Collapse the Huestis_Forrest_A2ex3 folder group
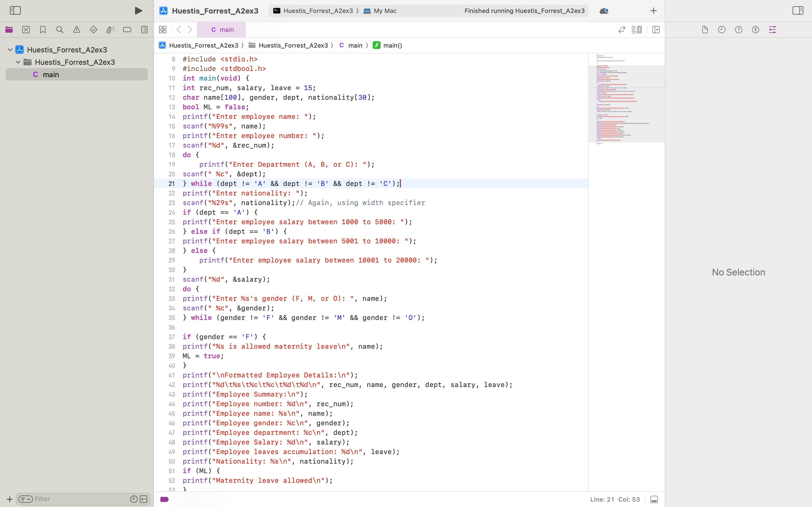Viewport: 812px width, 507px height. point(17,62)
